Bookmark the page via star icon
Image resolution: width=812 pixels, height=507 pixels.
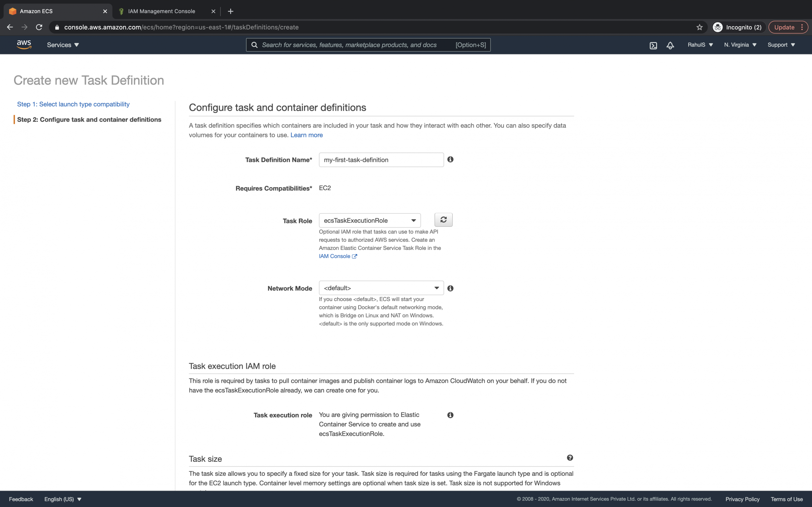(699, 27)
